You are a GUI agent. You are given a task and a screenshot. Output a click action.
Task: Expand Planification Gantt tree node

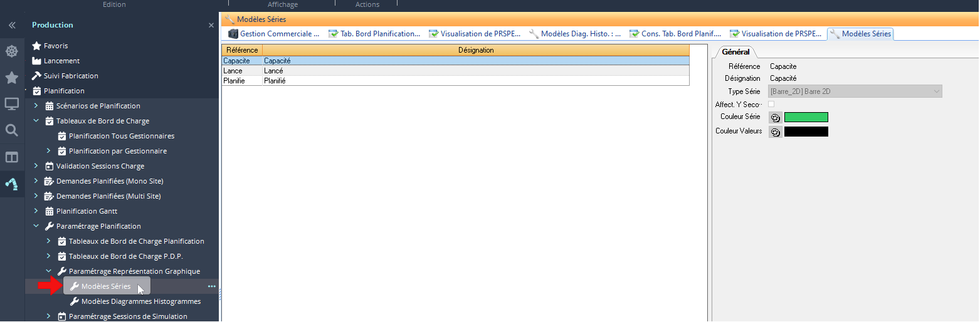36,211
